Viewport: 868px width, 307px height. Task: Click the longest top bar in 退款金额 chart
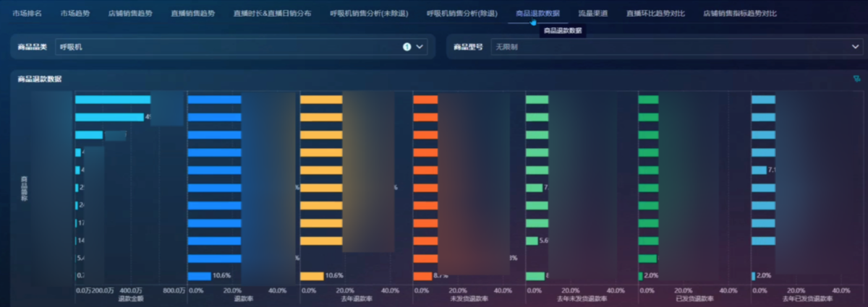[113, 100]
